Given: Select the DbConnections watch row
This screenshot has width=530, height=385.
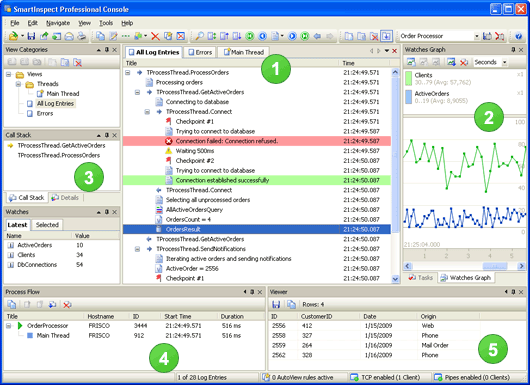Looking at the screenshot, I should pos(62,265).
